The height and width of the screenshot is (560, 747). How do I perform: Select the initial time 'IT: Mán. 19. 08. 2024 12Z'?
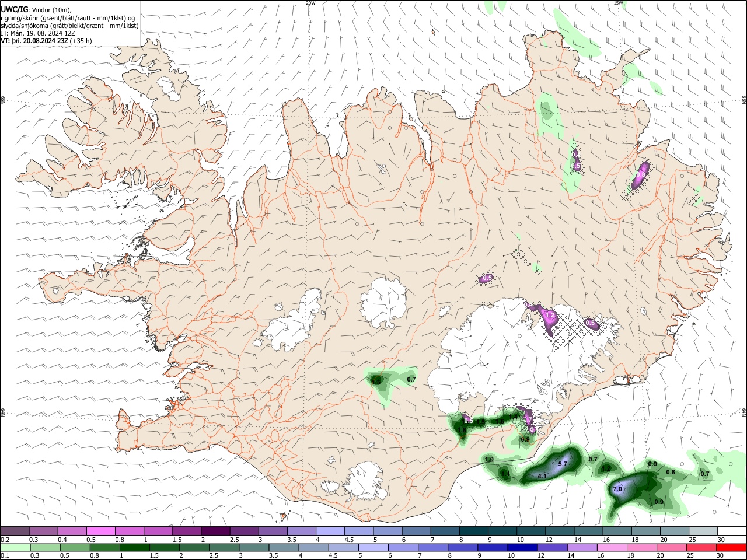point(38,33)
